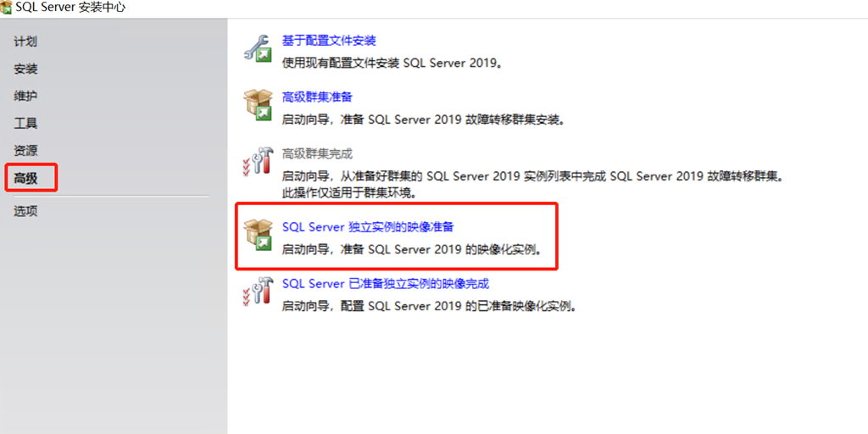Click the box icon for SQL Server 独立实例的映像准备

point(258,236)
